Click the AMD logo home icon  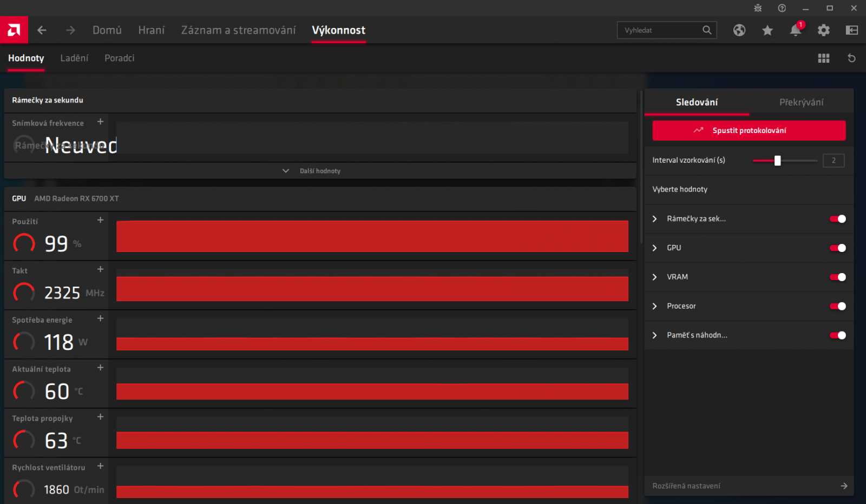[x=14, y=30]
